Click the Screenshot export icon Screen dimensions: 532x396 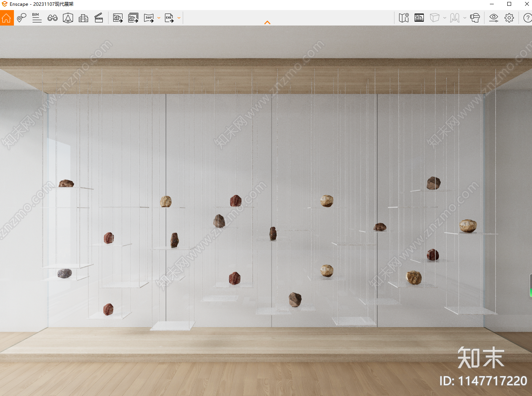(118, 18)
